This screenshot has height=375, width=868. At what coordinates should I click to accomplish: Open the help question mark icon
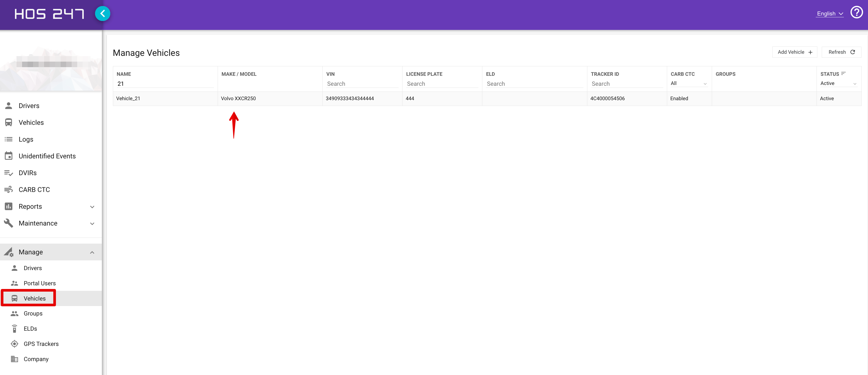click(856, 12)
